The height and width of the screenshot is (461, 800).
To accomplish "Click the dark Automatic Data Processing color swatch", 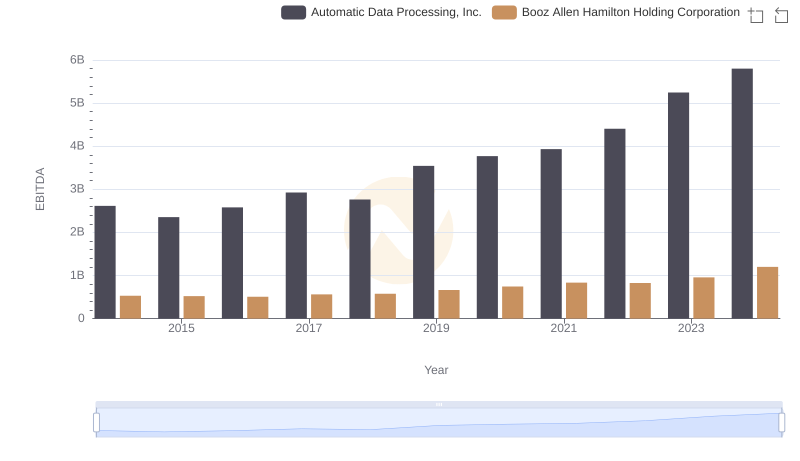I will click(293, 12).
